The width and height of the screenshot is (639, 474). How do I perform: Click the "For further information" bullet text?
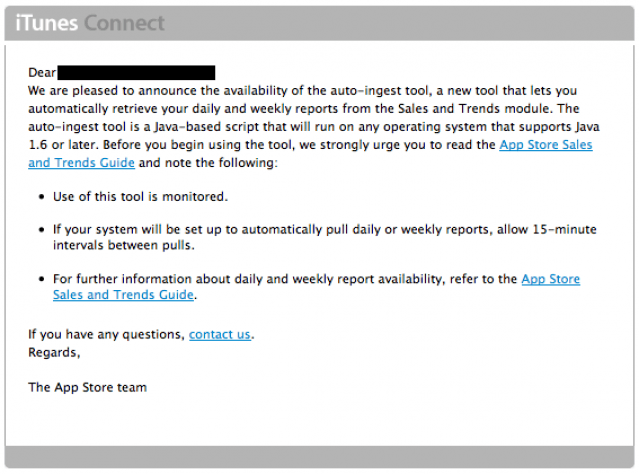pos(280,279)
